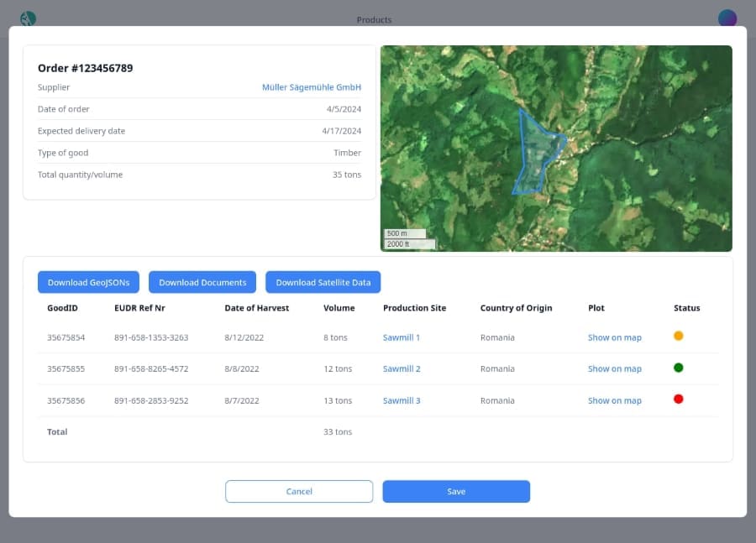
Task: Click the red status indicator for GoodID 35675856
Action: (679, 399)
